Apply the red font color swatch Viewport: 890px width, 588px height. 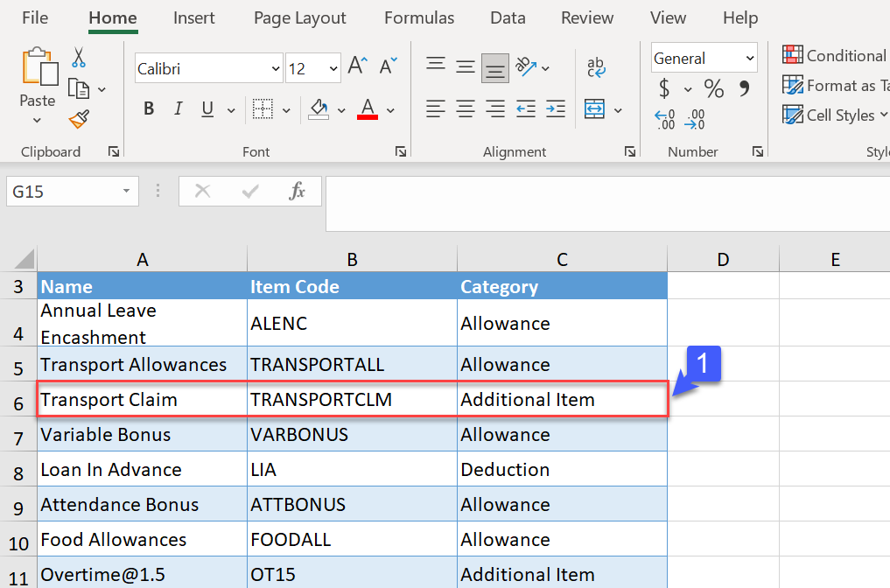point(368,109)
